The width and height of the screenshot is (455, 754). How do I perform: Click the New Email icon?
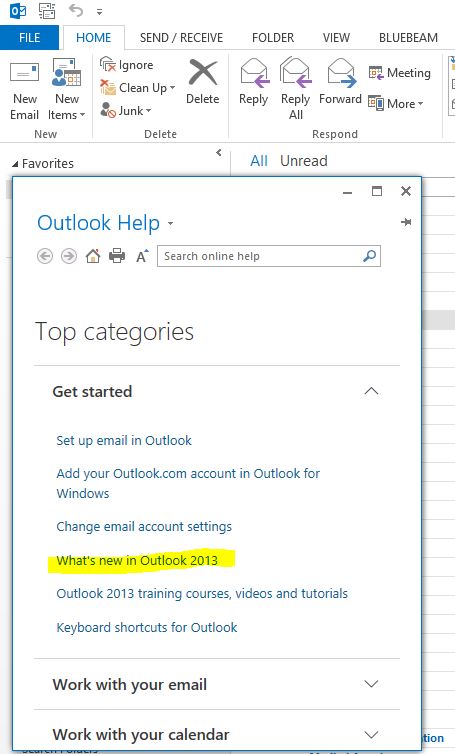[25, 73]
